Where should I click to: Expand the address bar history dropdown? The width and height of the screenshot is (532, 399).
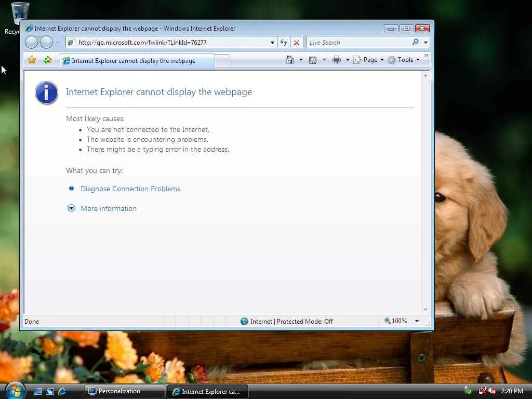(272, 43)
